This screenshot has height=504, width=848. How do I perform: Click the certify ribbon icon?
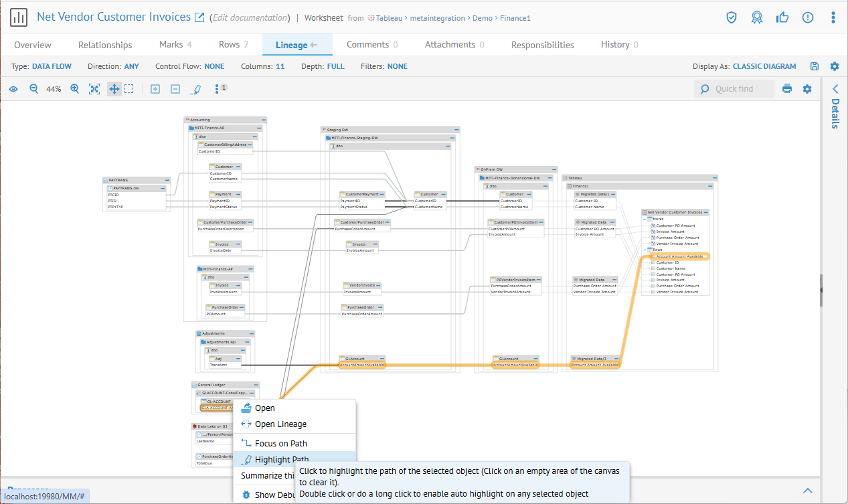(x=757, y=17)
